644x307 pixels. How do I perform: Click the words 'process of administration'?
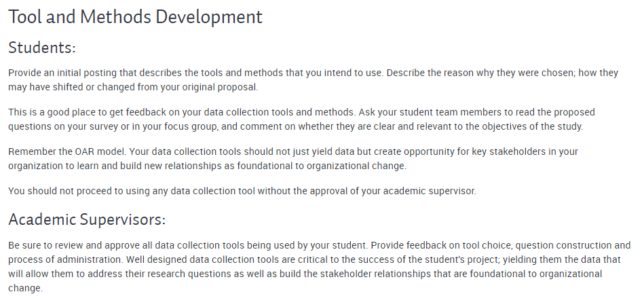[x=64, y=259]
